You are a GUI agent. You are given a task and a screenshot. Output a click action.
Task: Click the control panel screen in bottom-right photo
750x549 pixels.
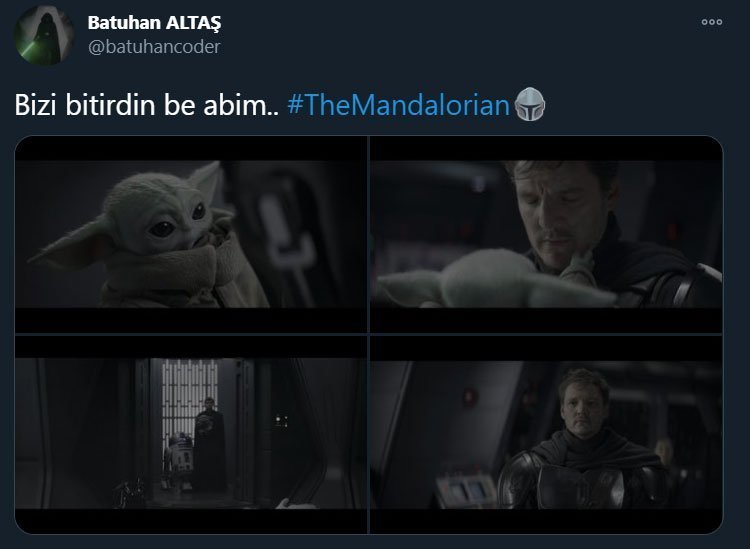[464, 490]
